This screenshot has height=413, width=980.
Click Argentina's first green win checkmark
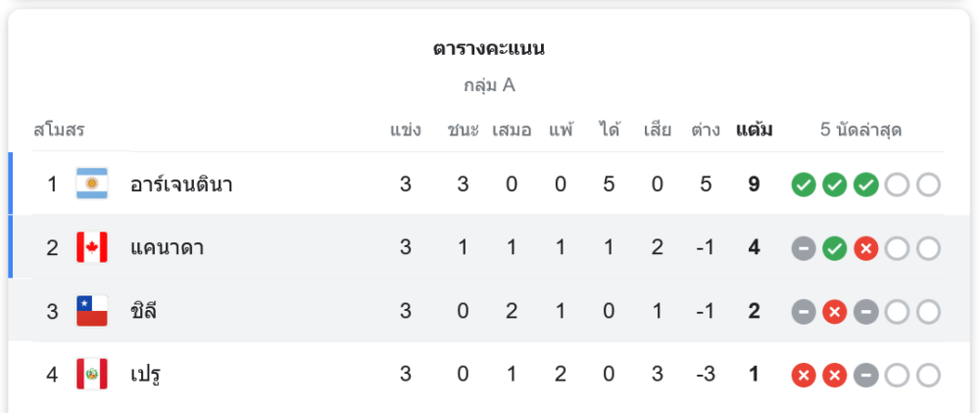click(x=804, y=184)
